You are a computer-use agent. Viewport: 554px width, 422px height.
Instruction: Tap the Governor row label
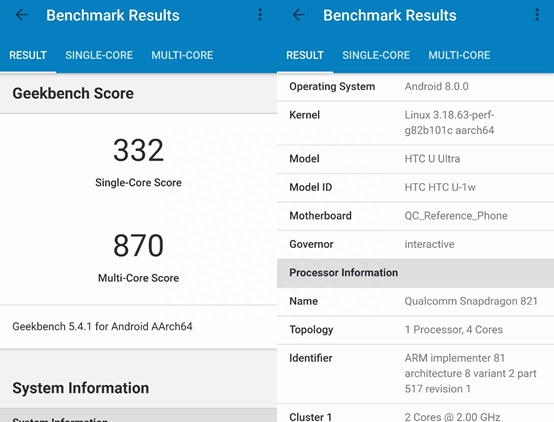(311, 244)
